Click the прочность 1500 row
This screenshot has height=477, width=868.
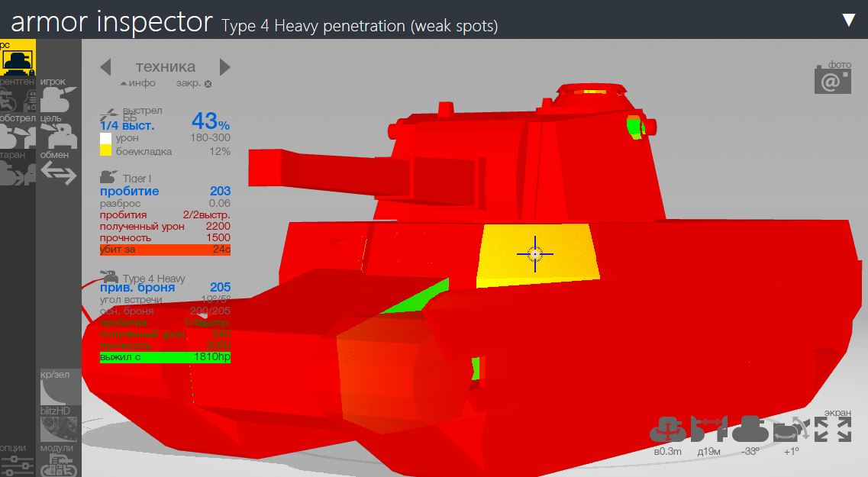165,238
